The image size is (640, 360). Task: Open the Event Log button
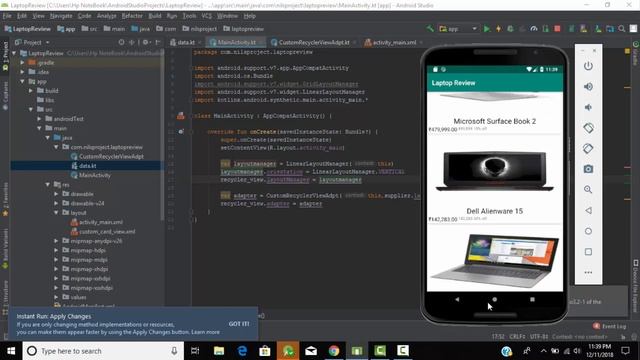[x=610, y=326]
